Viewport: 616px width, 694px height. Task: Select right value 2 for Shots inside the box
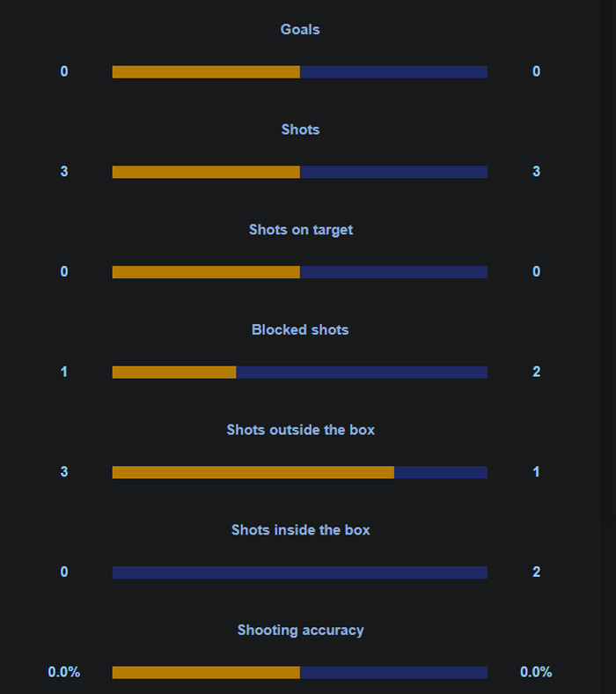[536, 572]
